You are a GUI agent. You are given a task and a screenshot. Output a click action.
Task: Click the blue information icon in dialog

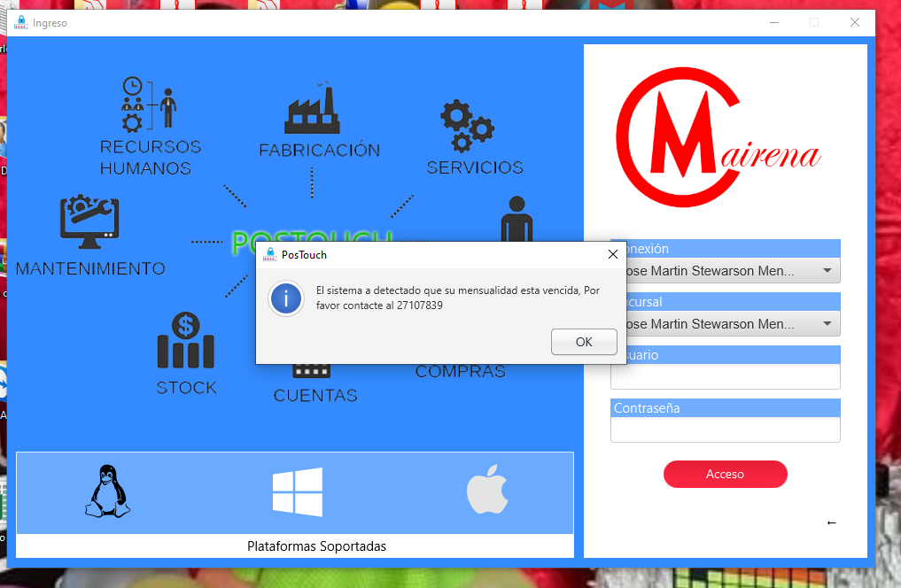[x=286, y=298]
